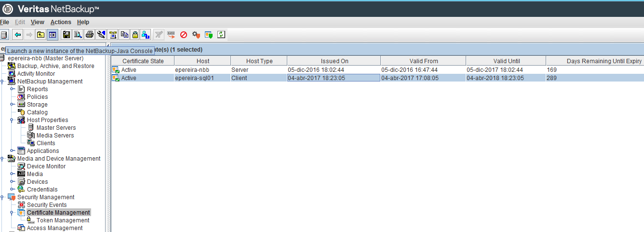The image size is (644, 232).
Task: Click the print preview magnifier toolbar icon
Action: (x=78, y=35)
